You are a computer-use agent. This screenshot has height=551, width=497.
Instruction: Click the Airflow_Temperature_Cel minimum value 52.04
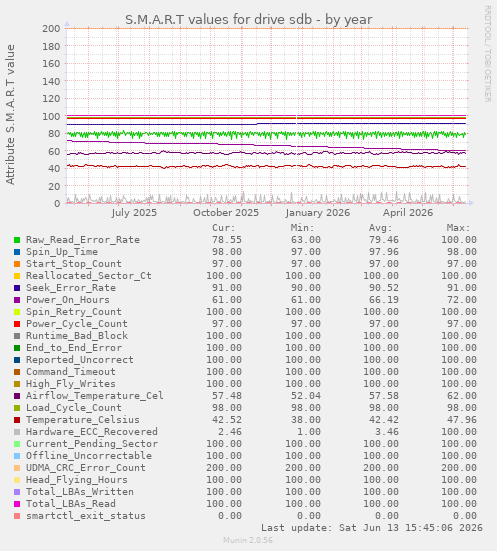pos(305,396)
